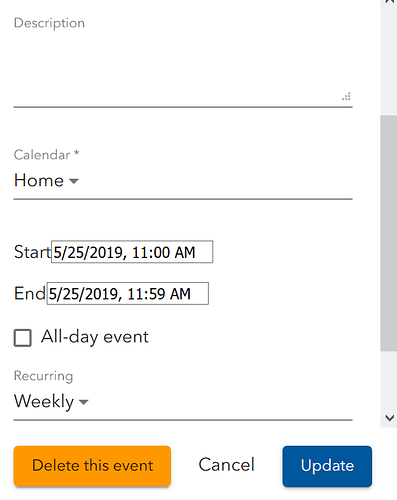Click the Weekly dropdown caret icon

[x=83, y=402]
